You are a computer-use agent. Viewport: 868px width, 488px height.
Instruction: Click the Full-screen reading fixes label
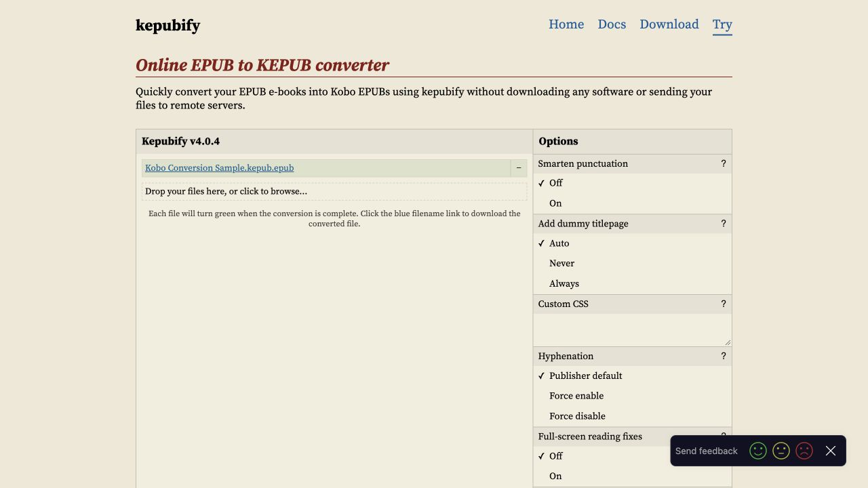pyautogui.click(x=590, y=436)
